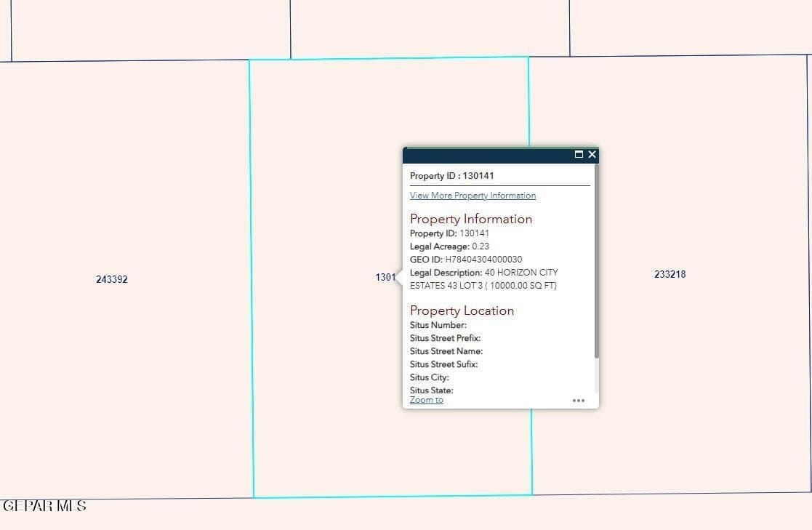Close the property info popup
Viewport: 812px width, 530px height.
[592, 154]
